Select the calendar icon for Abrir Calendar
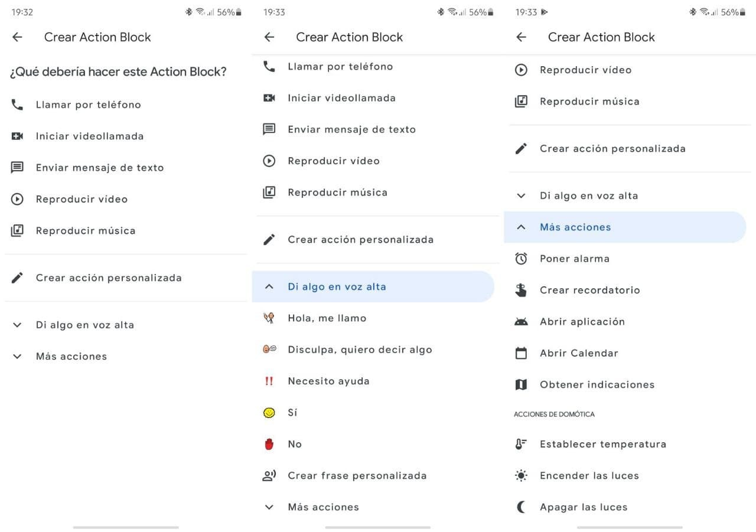 point(521,353)
